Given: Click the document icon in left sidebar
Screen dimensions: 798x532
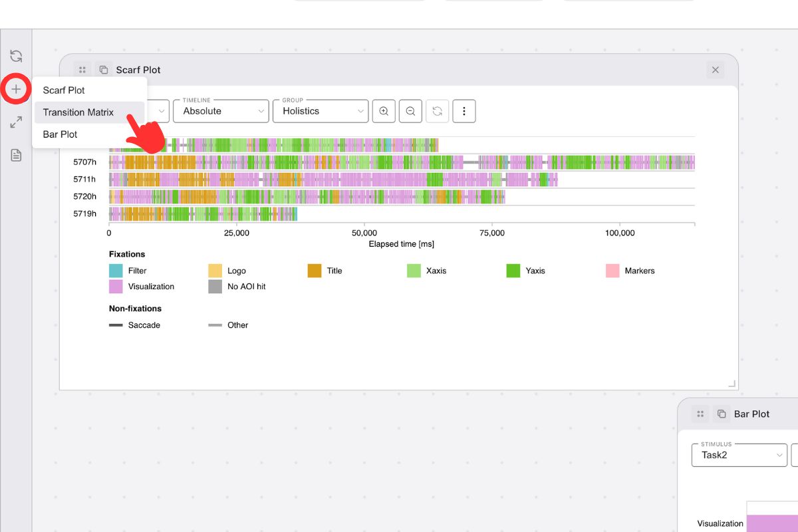Looking at the screenshot, I should click(x=16, y=156).
